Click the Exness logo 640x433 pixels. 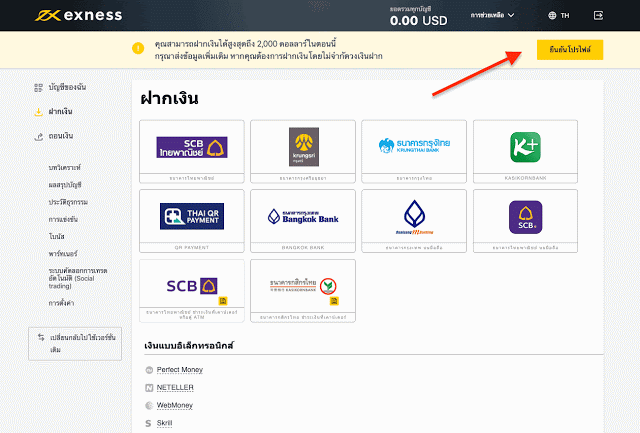coord(78,15)
